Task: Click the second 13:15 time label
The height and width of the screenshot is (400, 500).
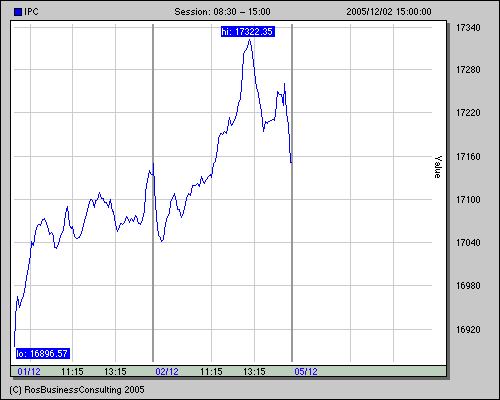Action: point(254,372)
